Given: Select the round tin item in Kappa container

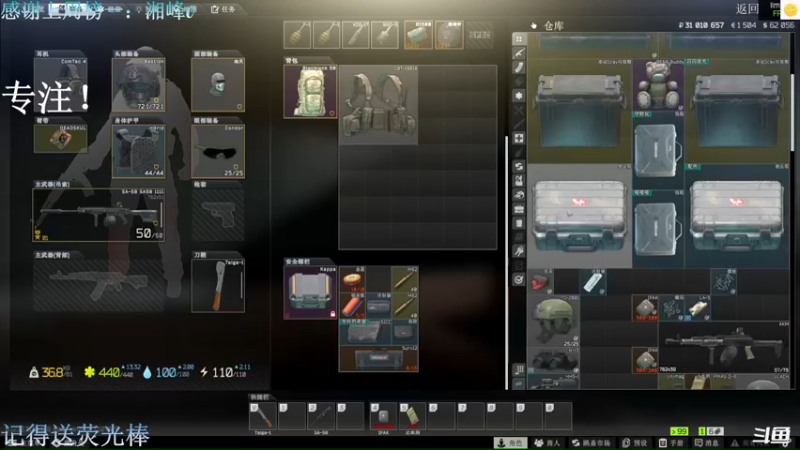Looking at the screenshot, I should pos(352,279).
